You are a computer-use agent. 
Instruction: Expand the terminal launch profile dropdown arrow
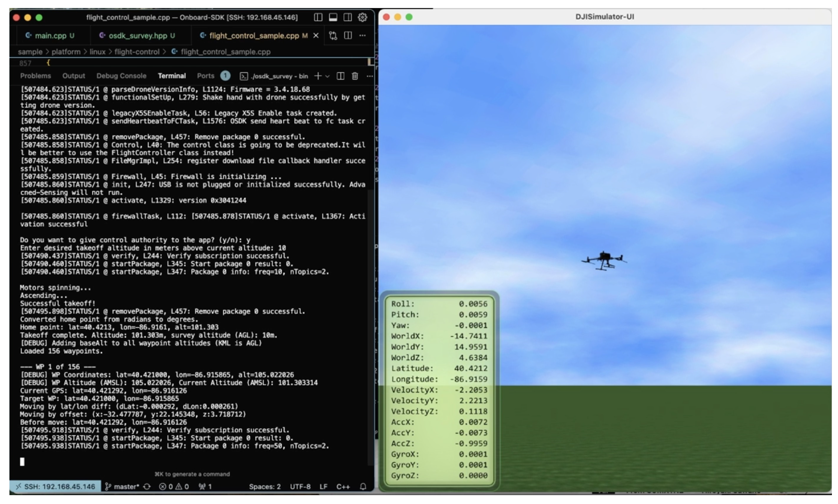pyautogui.click(x=327, y=76)
